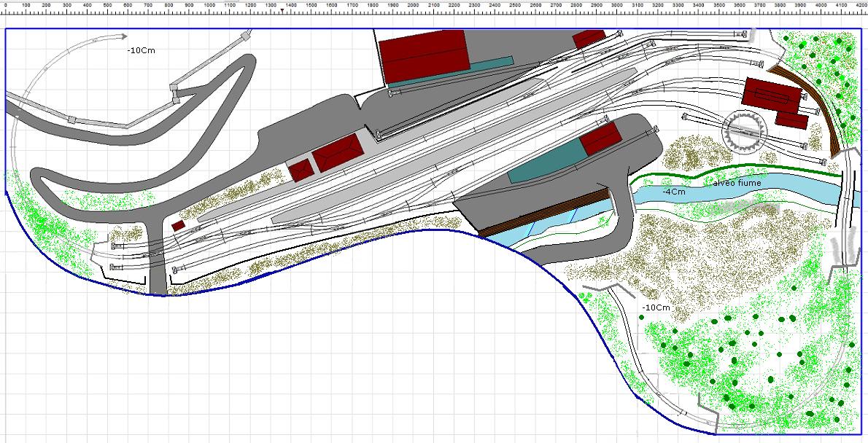
Task: Click the red marker on the top ruler
Action: [282, 11]
